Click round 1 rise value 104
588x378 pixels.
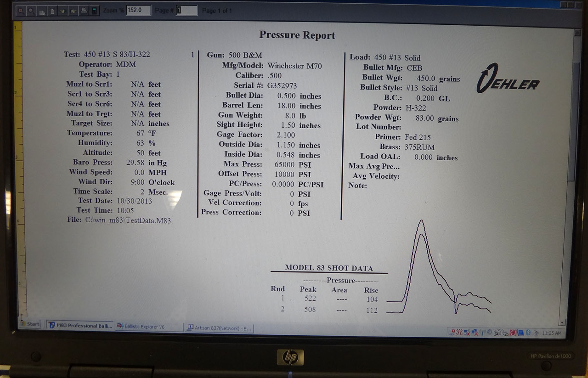372,299
